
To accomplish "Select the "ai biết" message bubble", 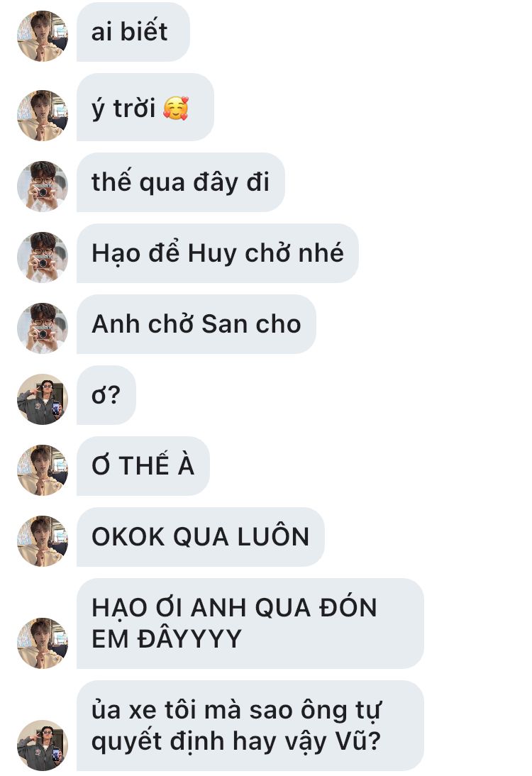I will pyautogui.click(x=133, y=32).
